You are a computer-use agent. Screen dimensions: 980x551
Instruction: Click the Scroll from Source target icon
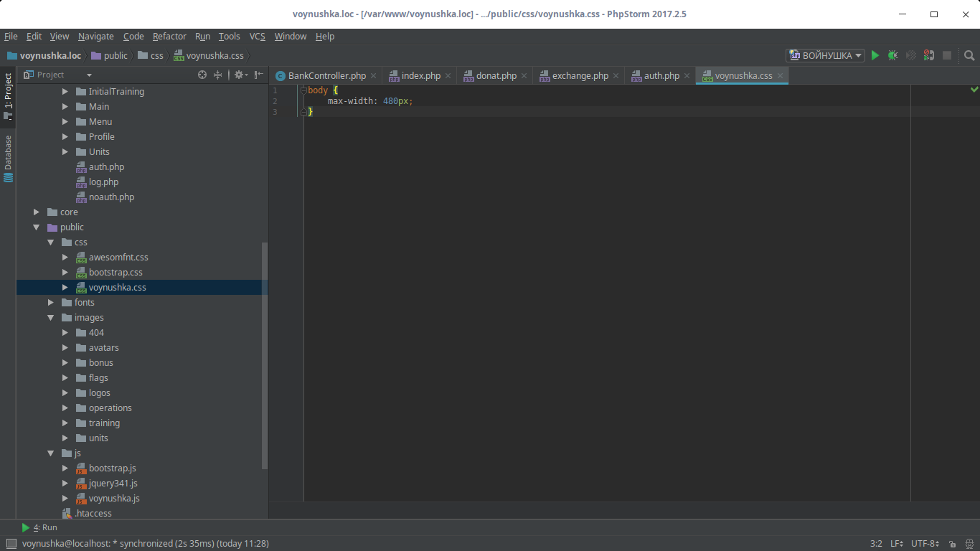click(202, 75)
